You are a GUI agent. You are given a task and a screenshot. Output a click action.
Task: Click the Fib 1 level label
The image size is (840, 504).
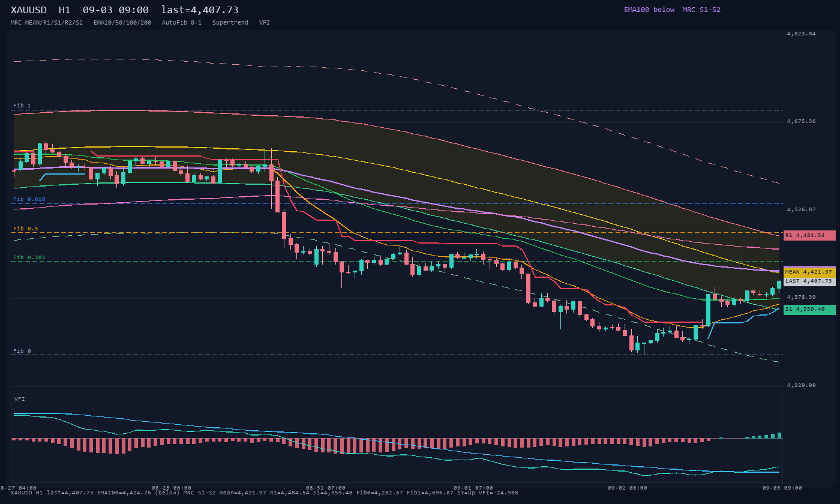click(x=22, y=106)
